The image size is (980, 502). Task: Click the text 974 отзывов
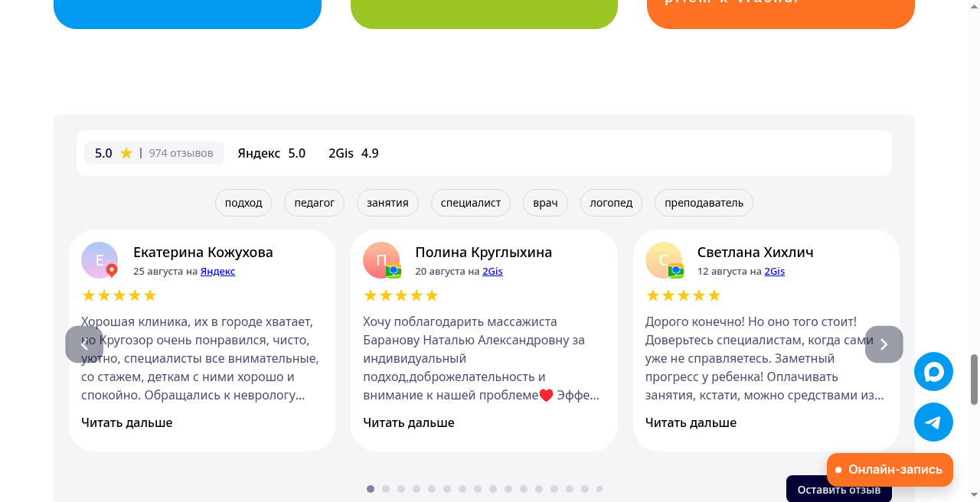(x=181, y=153)
